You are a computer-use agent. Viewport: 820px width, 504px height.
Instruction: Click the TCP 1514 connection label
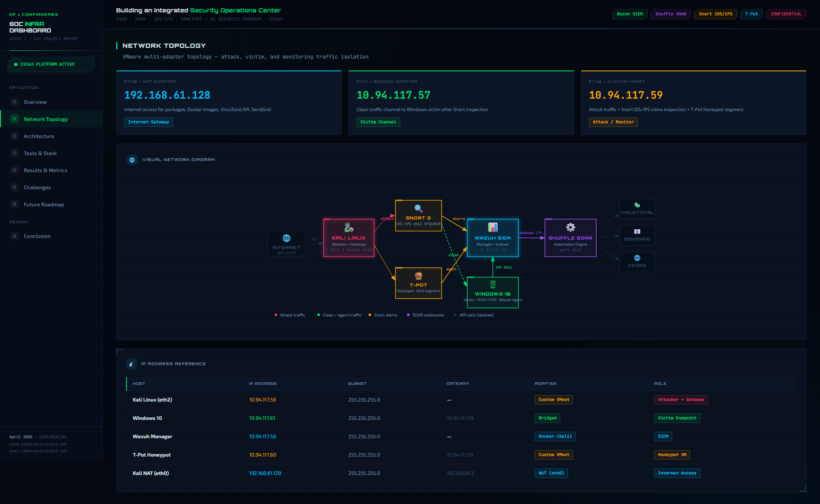(504, 267)
